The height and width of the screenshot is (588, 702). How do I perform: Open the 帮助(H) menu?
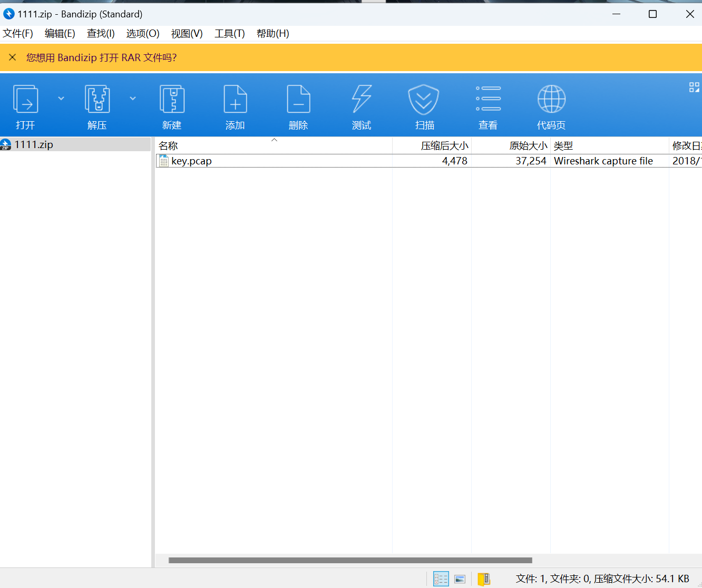(273, 34)
